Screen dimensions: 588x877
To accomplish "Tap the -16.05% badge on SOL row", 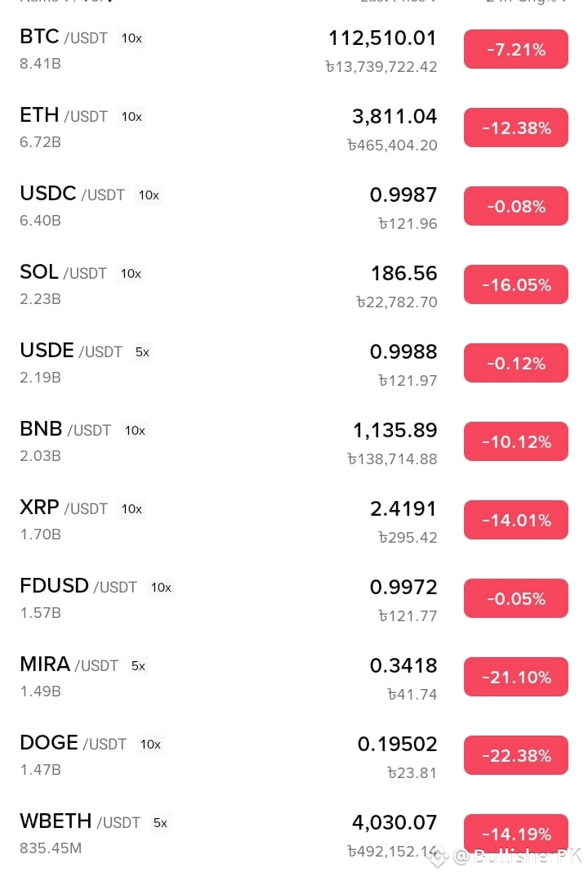I will pyautogui.click(x=516, y=284).
